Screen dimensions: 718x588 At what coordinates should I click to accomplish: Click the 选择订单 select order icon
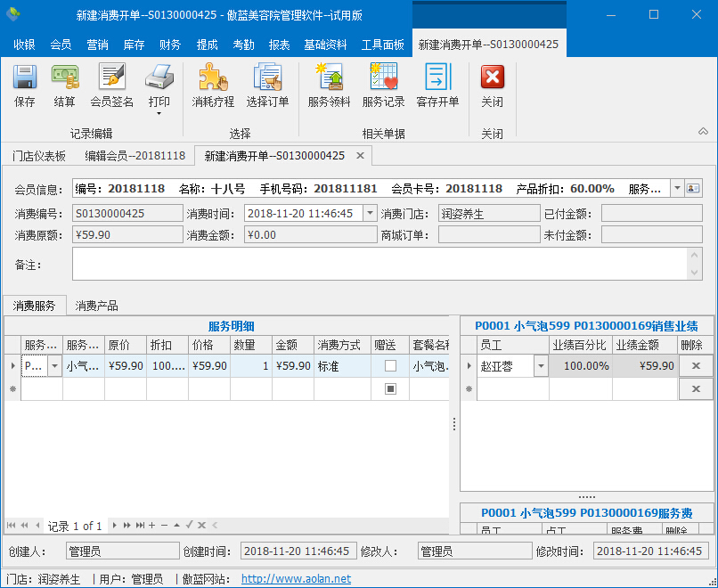(x=267, y=77)
